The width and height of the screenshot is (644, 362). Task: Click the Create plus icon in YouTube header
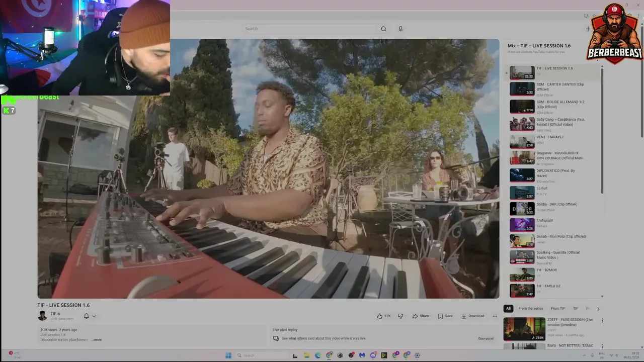[x=588, y=29]
